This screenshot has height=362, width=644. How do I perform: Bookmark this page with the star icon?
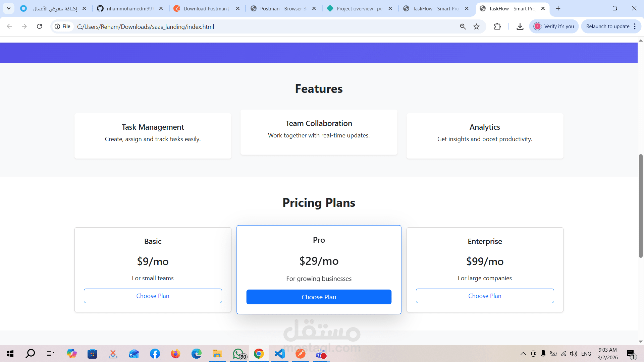[x=476, y=26]
